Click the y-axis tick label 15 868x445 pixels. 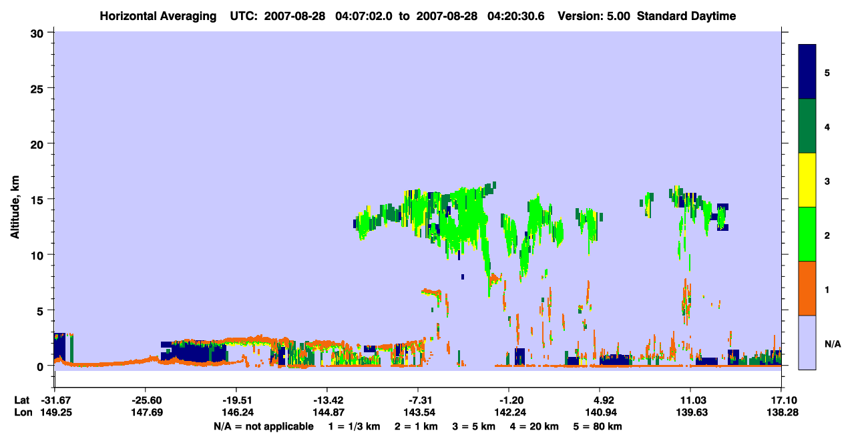pyautogui.click(x=39, y=199)
